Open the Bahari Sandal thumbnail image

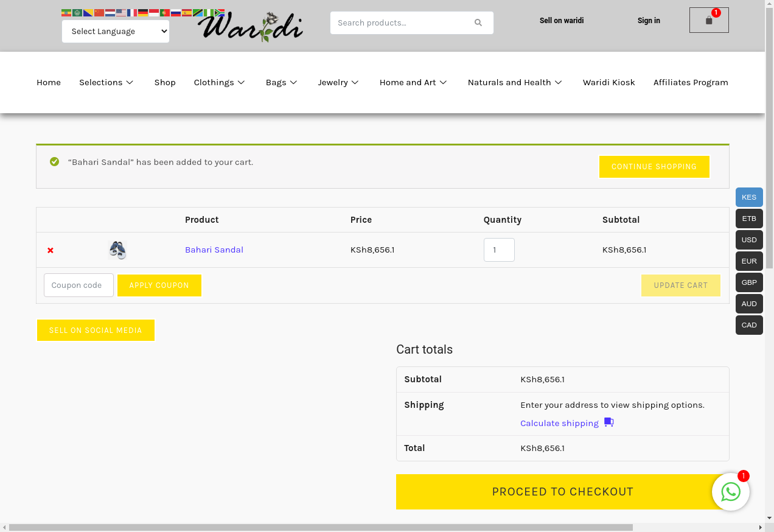point(117,250)
